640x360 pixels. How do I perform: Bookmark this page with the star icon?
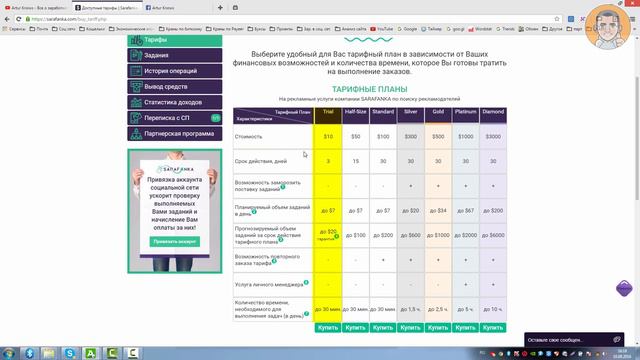pyautogui.click(x=557, y=19)
